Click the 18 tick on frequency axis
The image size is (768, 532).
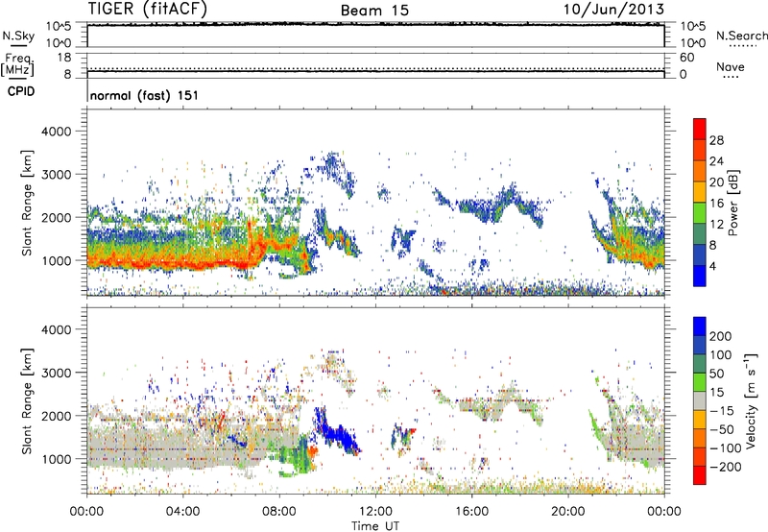point(64,58)
